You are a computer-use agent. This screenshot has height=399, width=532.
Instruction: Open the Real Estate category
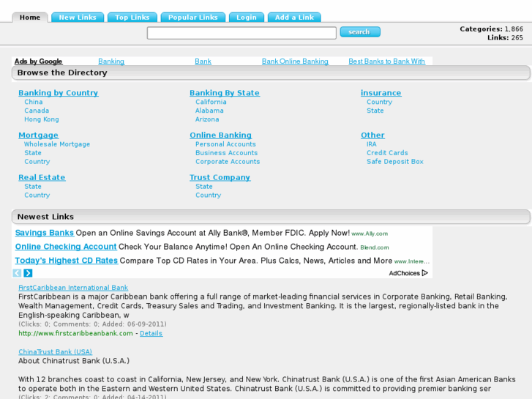42,178
